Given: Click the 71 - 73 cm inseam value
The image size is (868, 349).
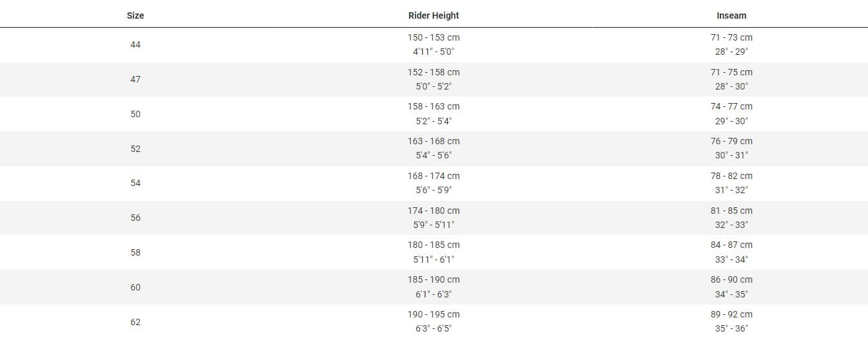Looking at the screenshot, I should 731,37.
